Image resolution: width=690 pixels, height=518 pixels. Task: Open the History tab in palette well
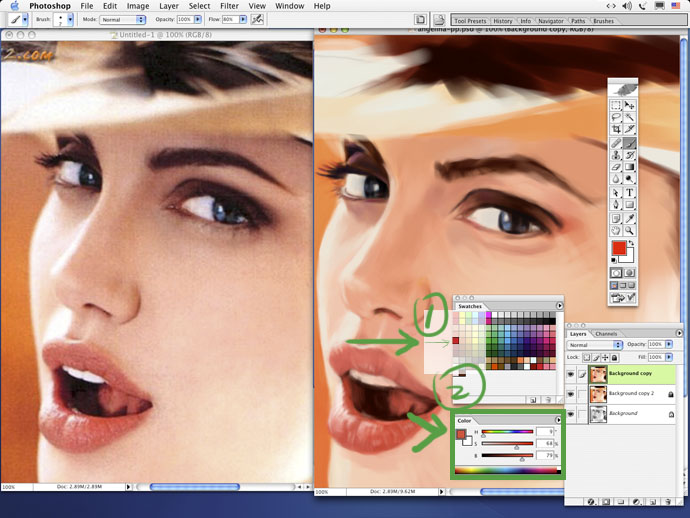coord(503,21)
